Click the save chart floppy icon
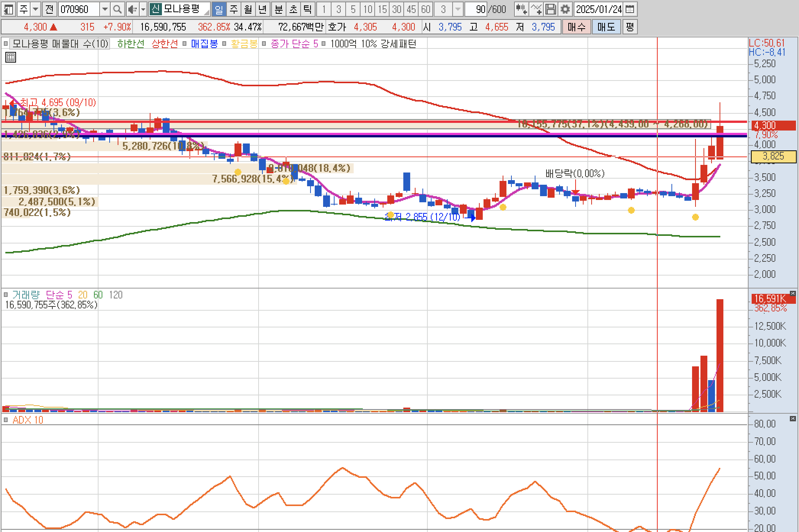 pos(550,9)
